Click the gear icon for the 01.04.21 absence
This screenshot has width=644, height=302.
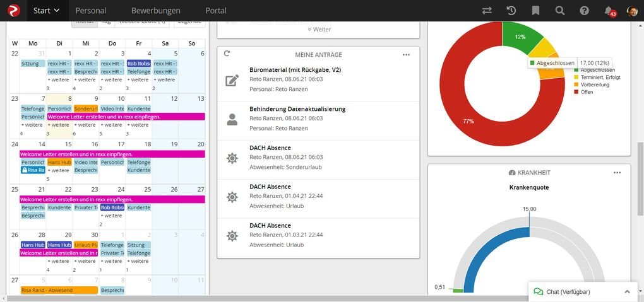coord(232,197)
